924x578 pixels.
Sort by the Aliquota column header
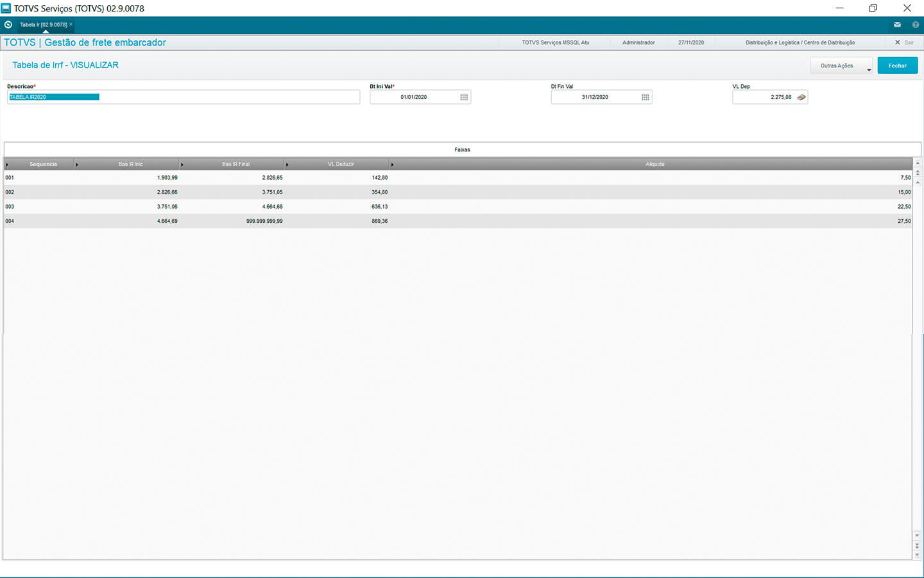tap(654, 164)
